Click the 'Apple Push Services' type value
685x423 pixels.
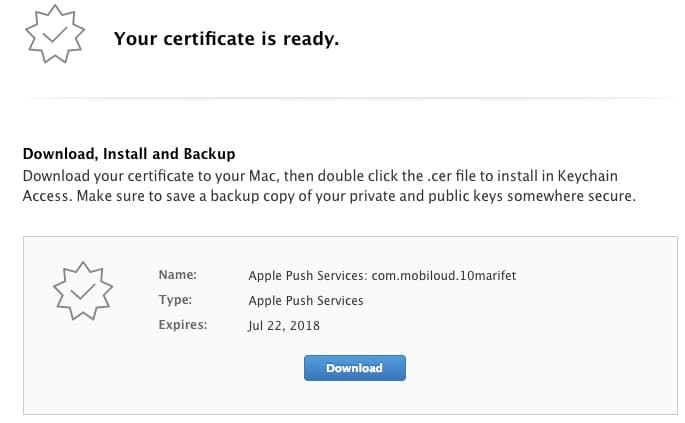click(305, 300)
